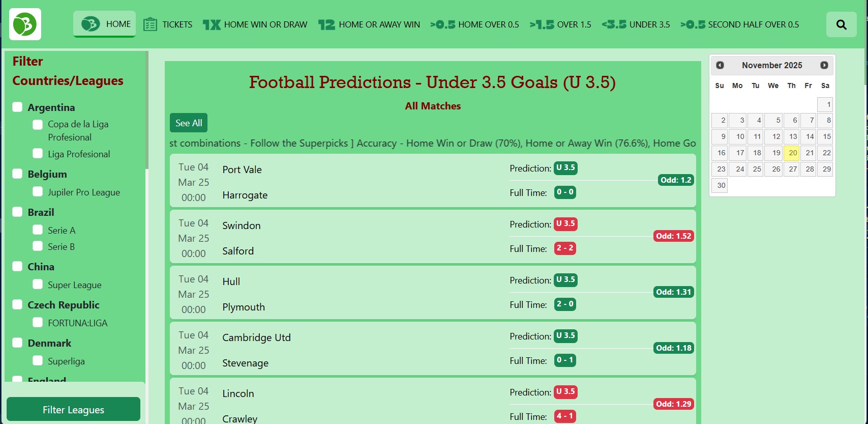
Task: Enable the Jupiler Pro League checkbox
Action: click(x=38, y=191)
